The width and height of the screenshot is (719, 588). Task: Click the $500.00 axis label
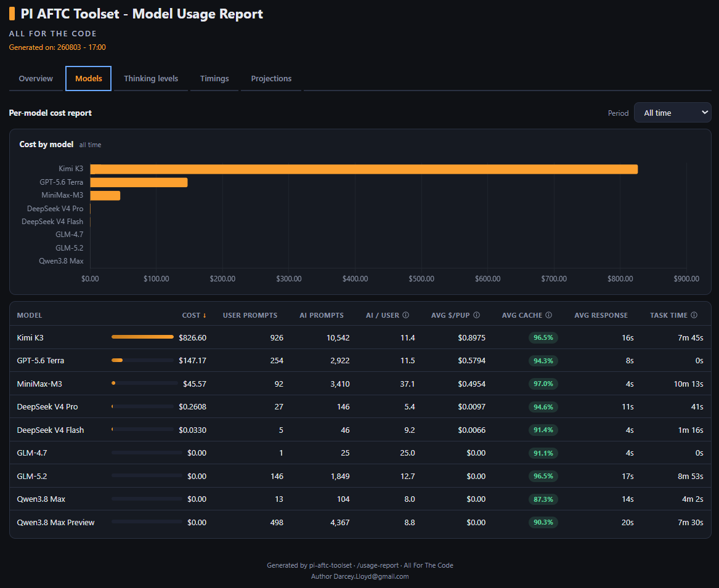tap(421, 279)
